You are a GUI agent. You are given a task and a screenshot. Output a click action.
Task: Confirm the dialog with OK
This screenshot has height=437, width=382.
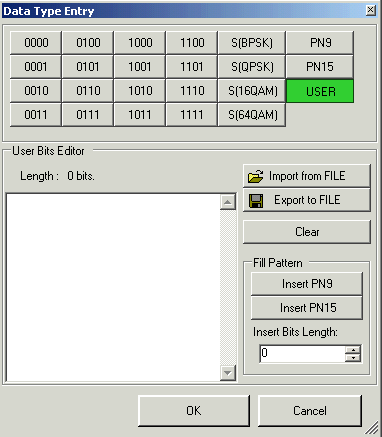pyautogui.click(x=194, y=411)
